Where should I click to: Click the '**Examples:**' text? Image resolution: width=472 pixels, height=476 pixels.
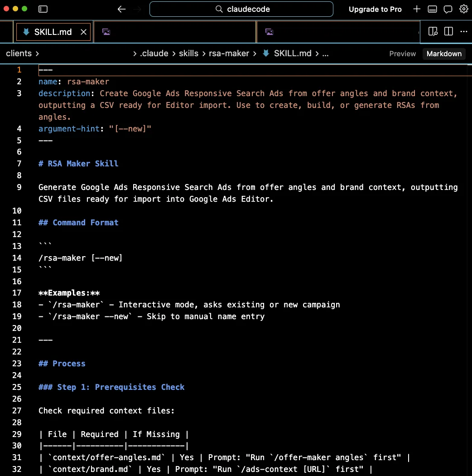pyautogui.click(x=69, y=293)
